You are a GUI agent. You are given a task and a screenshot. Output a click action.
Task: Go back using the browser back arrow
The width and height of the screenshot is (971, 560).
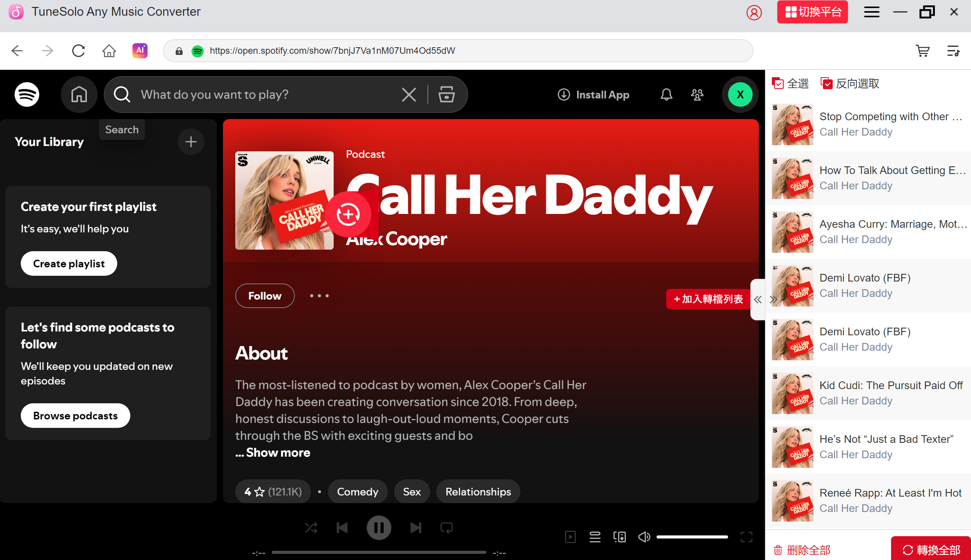[x=17, y=51]
